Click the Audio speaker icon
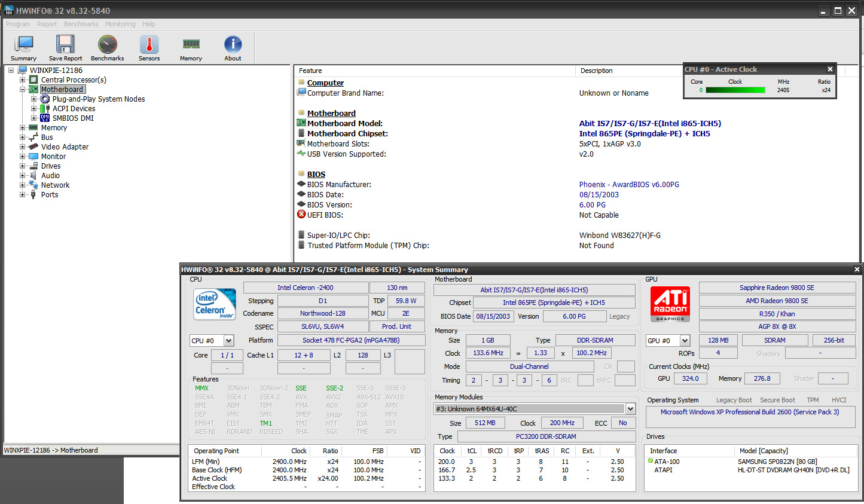This screenshot has height=504, width=864. tap(33, 175)
